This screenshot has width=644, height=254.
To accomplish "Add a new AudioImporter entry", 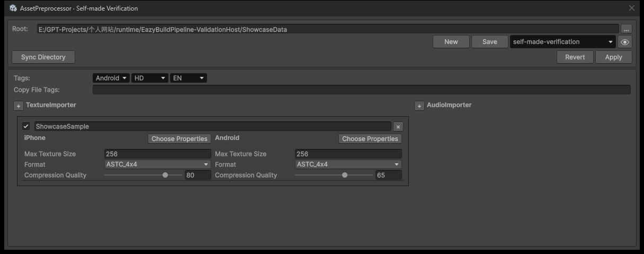I will click(x=419, y=106).
